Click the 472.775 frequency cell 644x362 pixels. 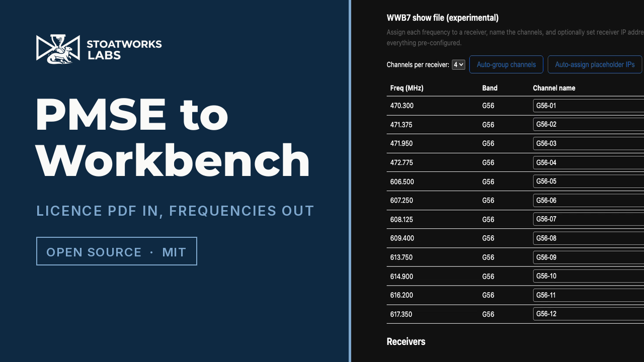coord(401,162)
